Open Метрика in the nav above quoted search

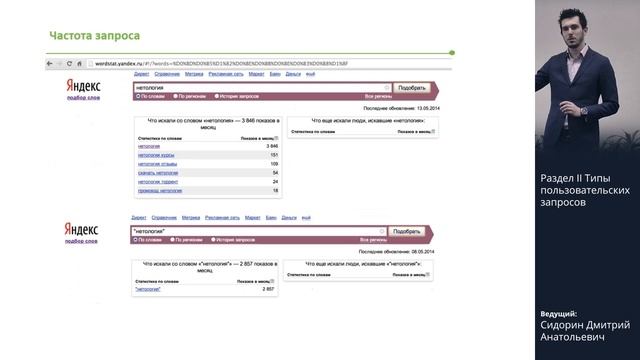click(x=191, y=218)
